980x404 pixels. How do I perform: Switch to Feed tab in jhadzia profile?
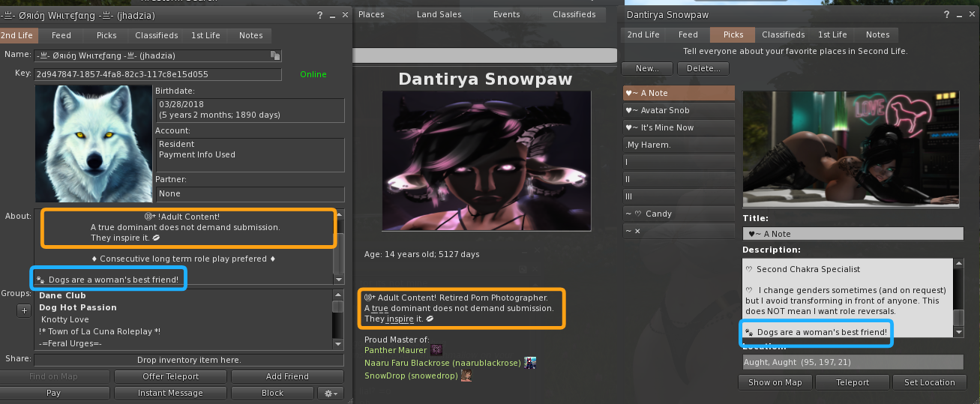click(61, 35)
